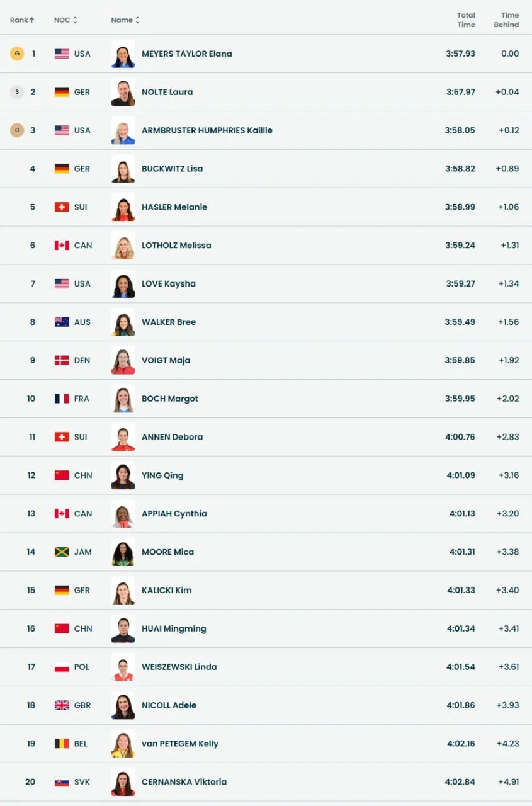Click the Total Time column header

(466, 20)
